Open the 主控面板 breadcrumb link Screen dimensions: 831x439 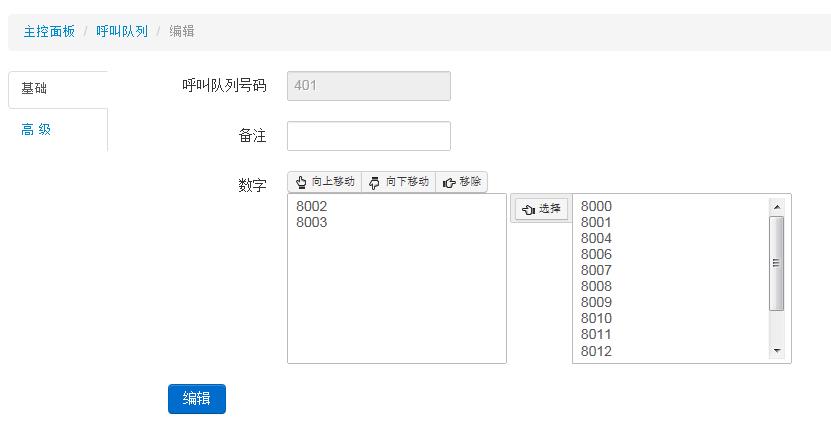tap(49, 31)
